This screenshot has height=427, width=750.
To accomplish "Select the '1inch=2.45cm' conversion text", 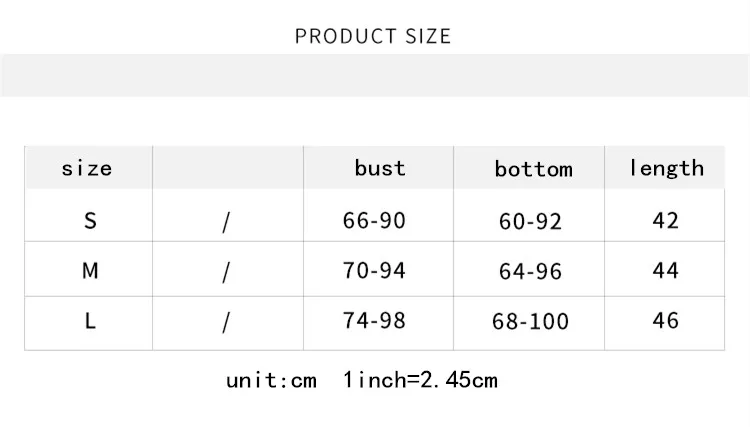I will coord(420,380).
